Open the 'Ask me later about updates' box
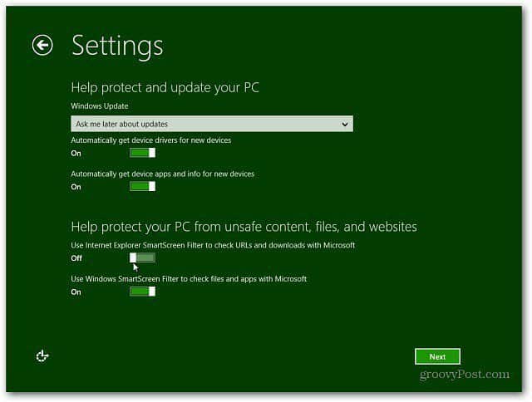This screenshot has height=402, width=532. pyautogui.click(x=212, y=124)
